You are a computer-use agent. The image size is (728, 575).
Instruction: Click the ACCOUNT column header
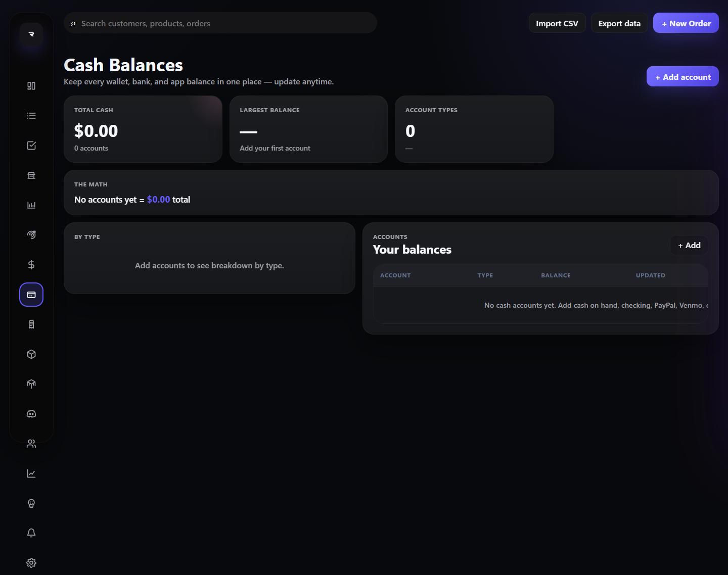[x=395, y=275]
